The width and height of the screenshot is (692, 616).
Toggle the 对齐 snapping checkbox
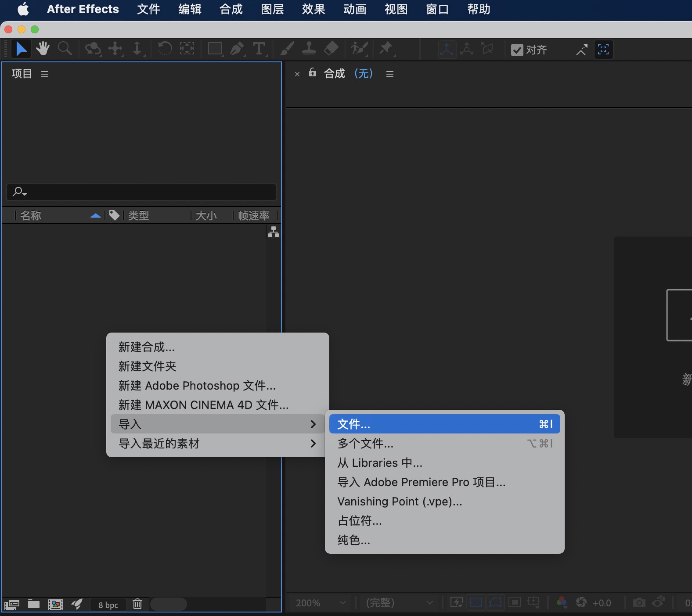pos(517,50)
